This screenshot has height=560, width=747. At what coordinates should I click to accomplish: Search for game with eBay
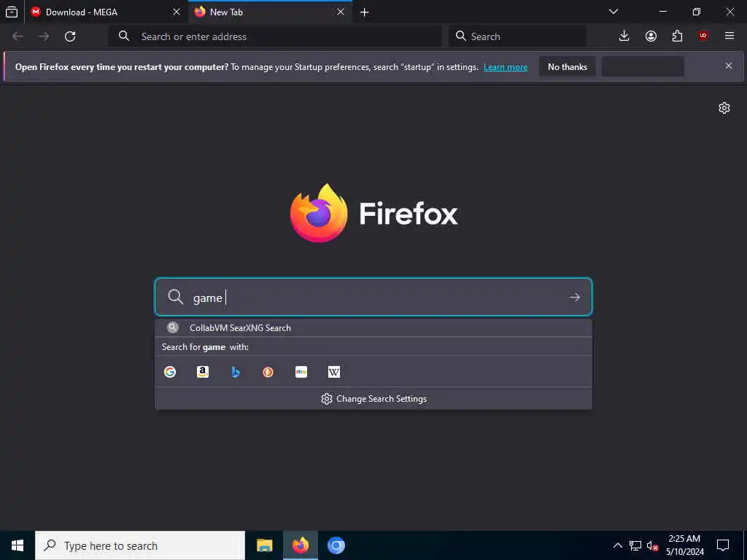pyautogui.click(x=301, y=372)
